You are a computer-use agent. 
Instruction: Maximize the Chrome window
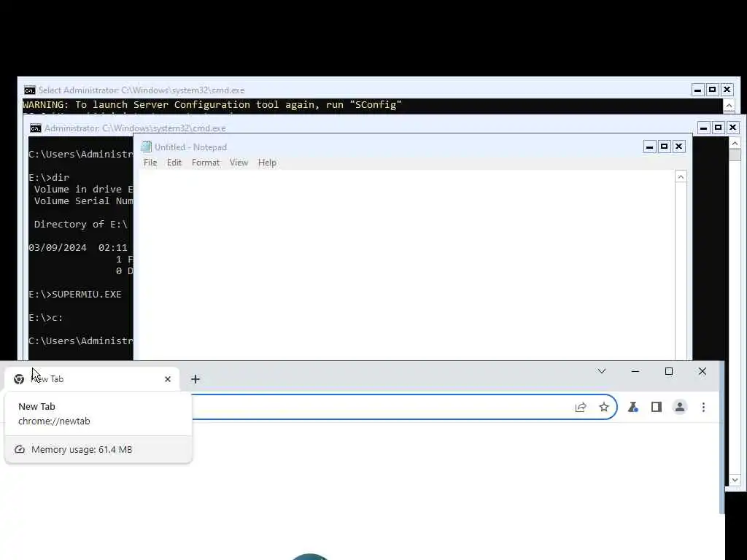pyautogui.click(x=669, y=371)
